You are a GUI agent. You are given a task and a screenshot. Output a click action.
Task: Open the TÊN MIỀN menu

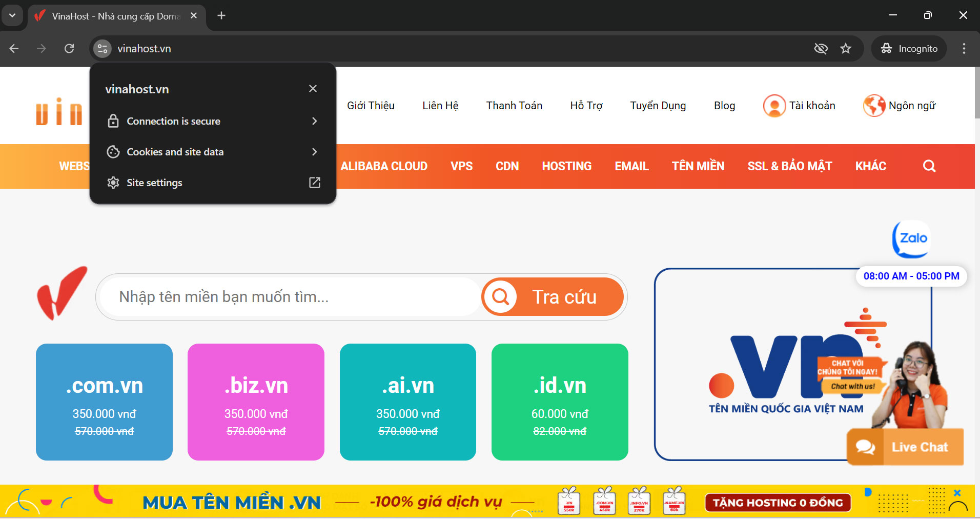pos(698,166)
